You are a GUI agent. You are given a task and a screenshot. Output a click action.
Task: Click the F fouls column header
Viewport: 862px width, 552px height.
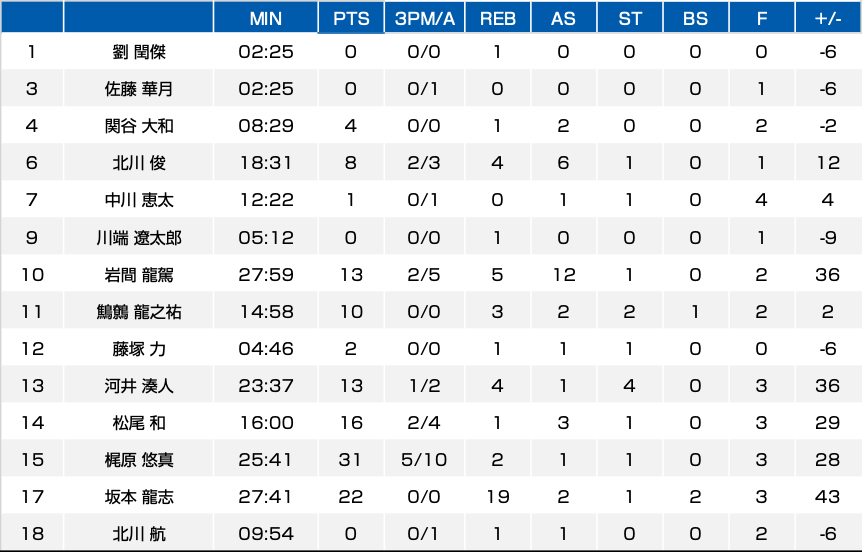pos(761,18)
